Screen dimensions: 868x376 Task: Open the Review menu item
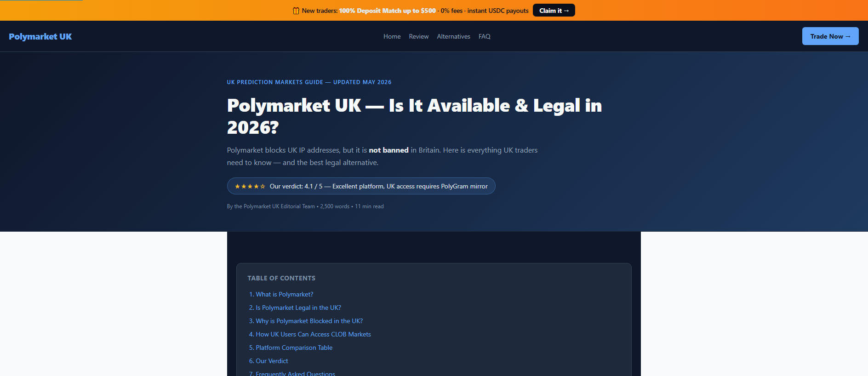(418, 36)
